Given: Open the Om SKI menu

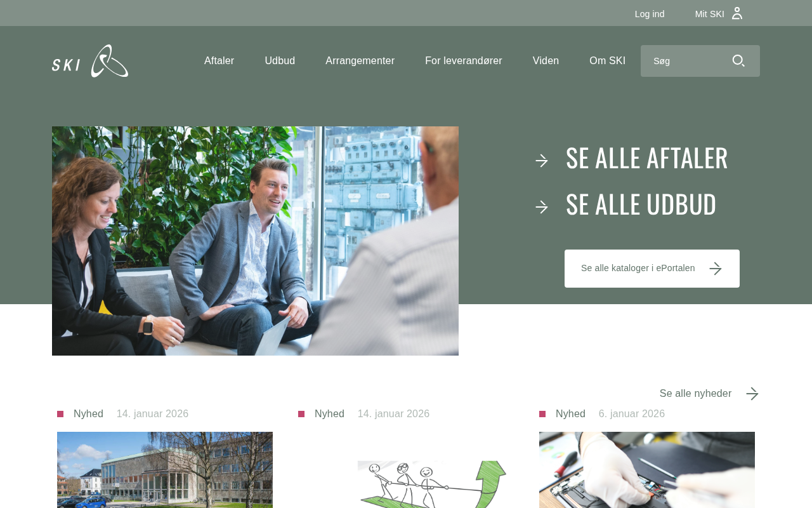Looking at the screenshot, I should click(607, 61).
